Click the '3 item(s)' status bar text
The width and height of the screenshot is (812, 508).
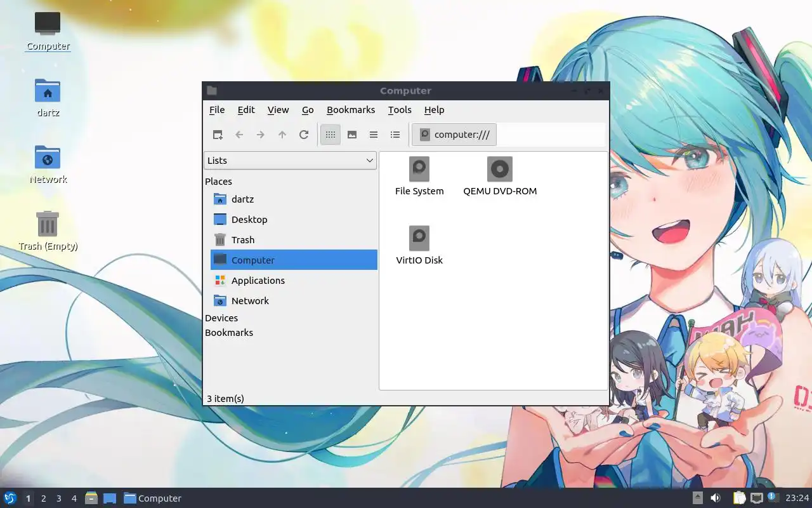(225, 399)
